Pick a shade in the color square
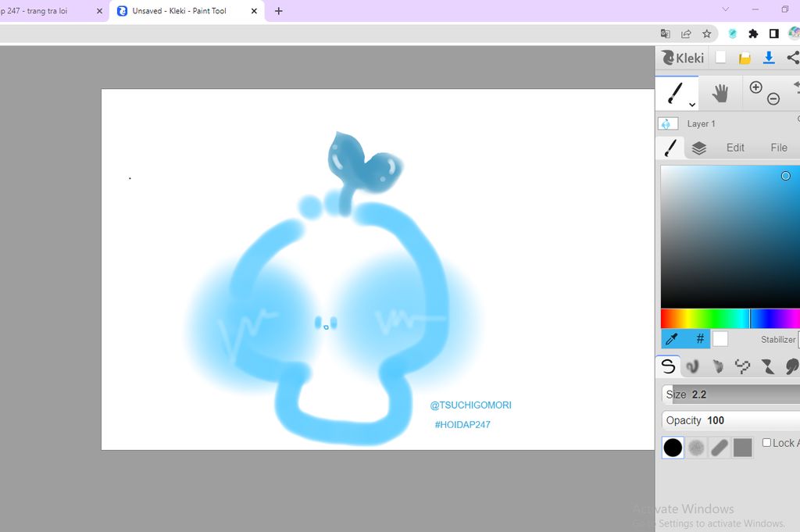The height and width of the screenshot is (532, 800). pyautogui.click(x=730, y=236)
